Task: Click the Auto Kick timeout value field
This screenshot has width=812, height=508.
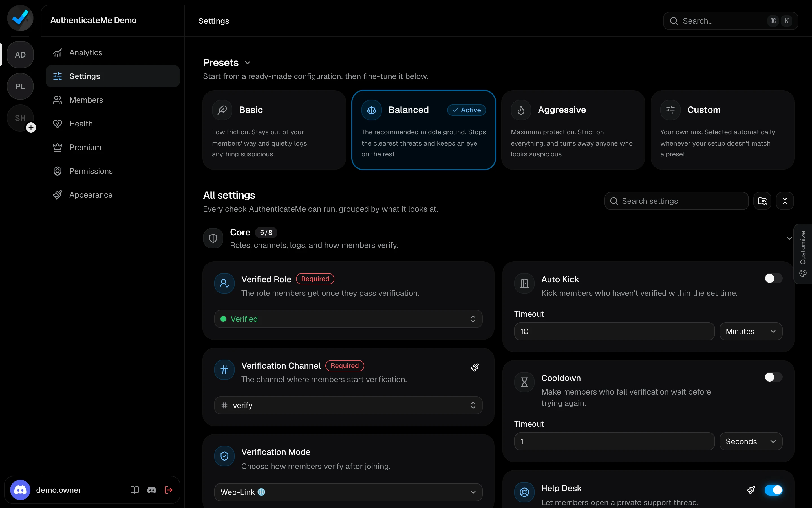Action: click(x=614, y=331)
